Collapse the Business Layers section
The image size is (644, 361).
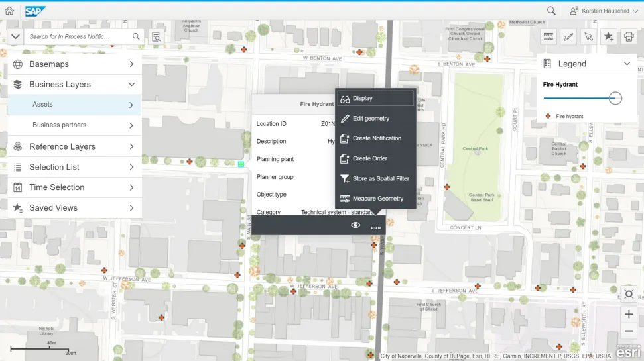tap(131, 85)
